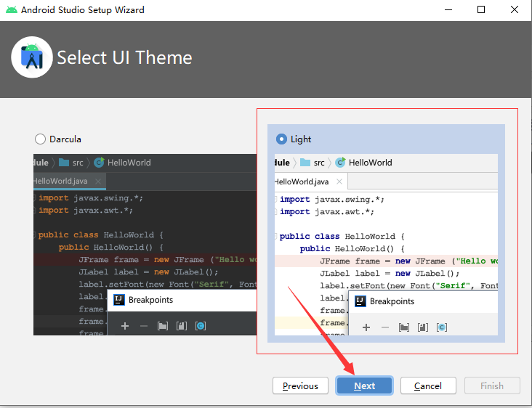532x408 pixels.
Task: Select the Light theme radio button
Action: tap(281, 139)
